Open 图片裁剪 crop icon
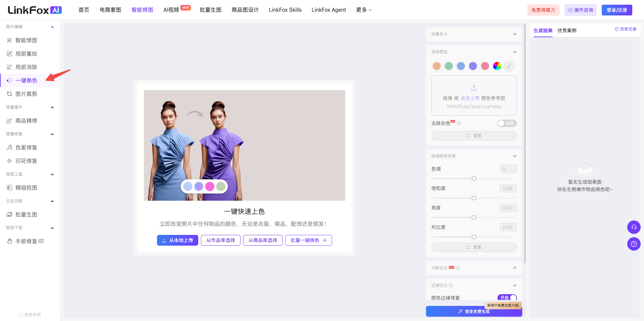The image size is (644, 321). tap(9, 94)
